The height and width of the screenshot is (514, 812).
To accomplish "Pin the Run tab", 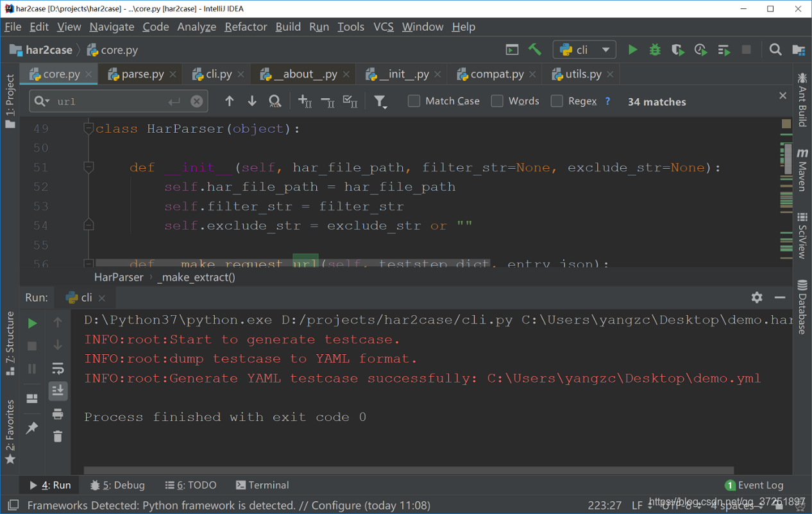I will click(x=32, y=427).
